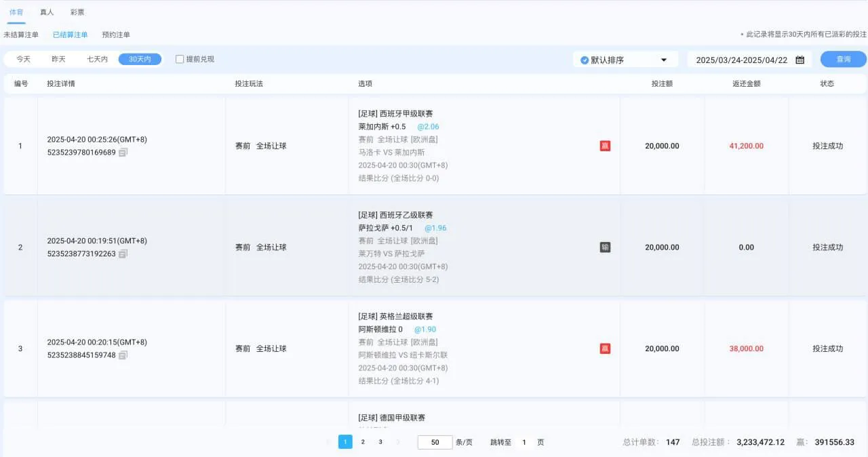Enable the 提前兑现 checkbox
868x457 pixels.
[x=179, y=59]
